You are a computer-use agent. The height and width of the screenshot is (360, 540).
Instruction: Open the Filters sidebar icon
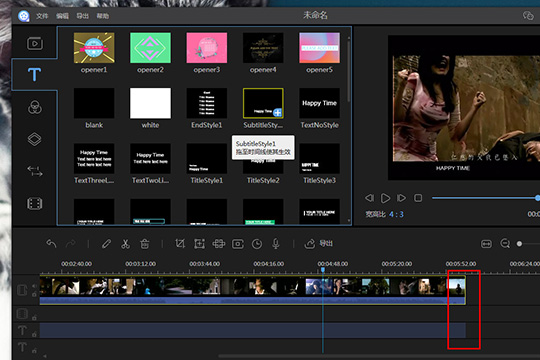[x=35, y=107]
